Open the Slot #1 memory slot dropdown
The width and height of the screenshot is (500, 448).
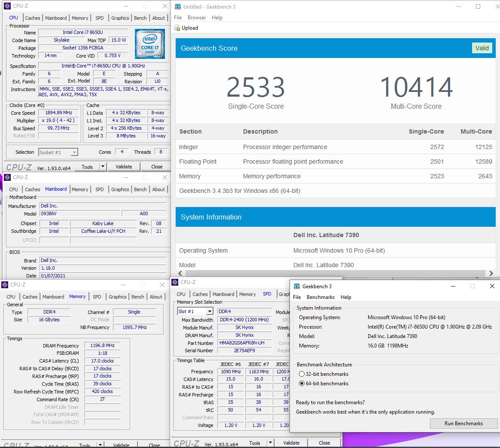click(210, 311)
